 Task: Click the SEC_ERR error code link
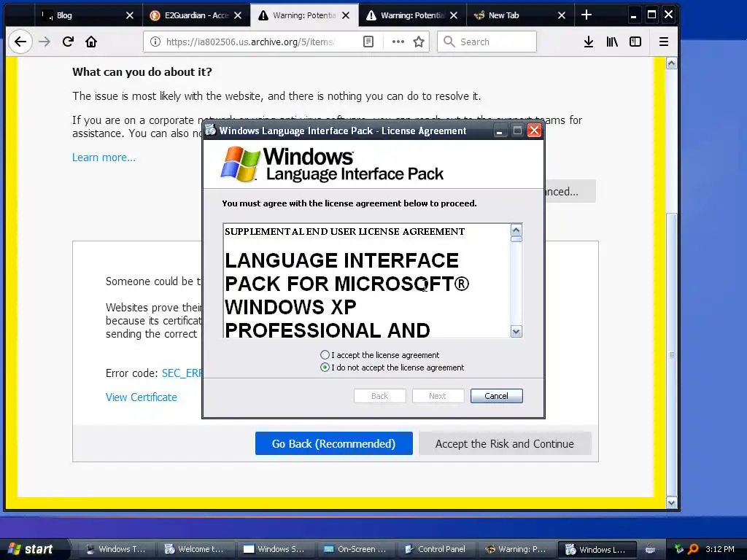(182, 373)
